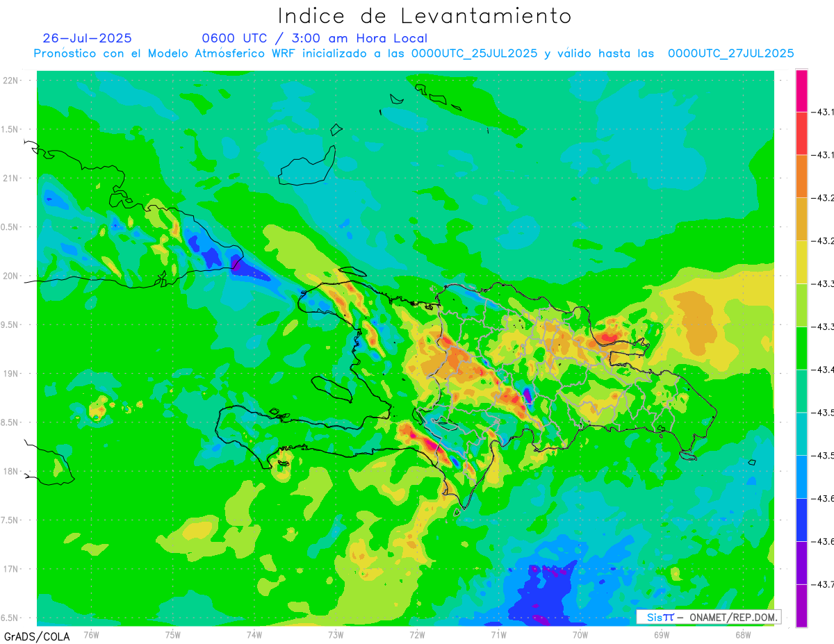Click the 18N latitude label
The height and width of the screenshot is (644, 834).
(x=10, y=471)
